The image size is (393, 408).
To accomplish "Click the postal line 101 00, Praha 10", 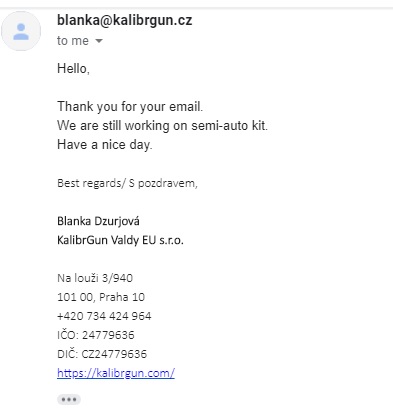I will pyautogui.click(x=101, y=297).
